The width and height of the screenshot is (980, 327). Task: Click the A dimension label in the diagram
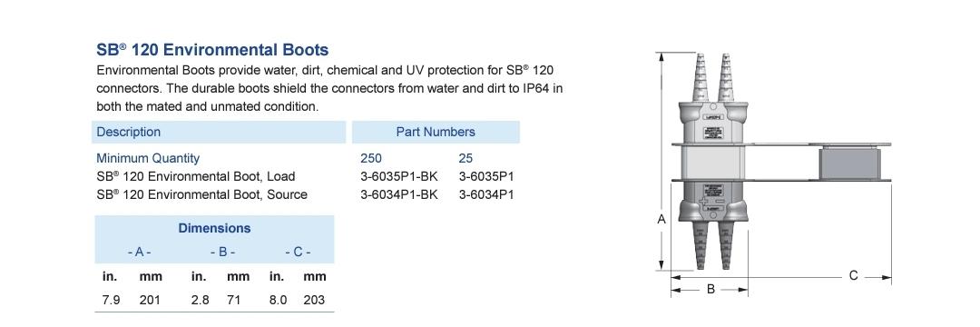pos(661,220)
